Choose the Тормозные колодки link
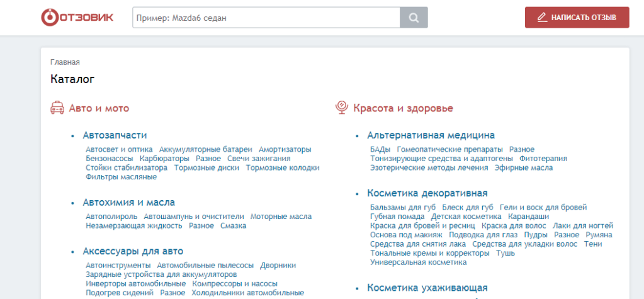Image resolution: width=644 pixels, height=299 pixels. (283, 168)
